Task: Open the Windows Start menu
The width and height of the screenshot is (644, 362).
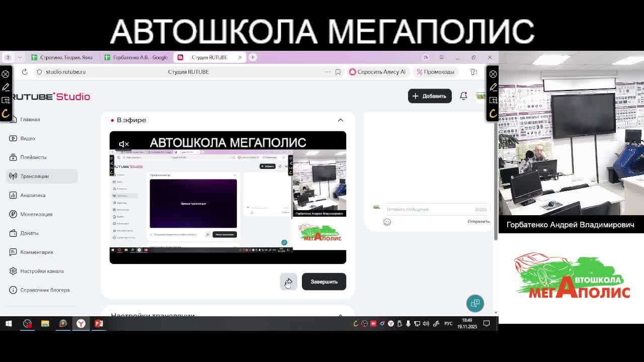Action: pyautogui.click(x=9, y=323)
